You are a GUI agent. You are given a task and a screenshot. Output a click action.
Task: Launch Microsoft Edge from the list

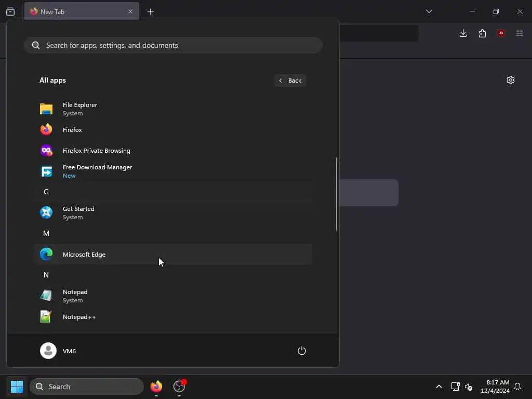click(x=173, y=255)
